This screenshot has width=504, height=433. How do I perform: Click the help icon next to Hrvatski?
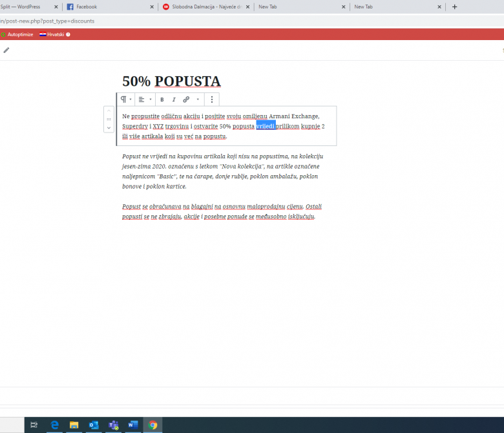click(x=68, y=34)
